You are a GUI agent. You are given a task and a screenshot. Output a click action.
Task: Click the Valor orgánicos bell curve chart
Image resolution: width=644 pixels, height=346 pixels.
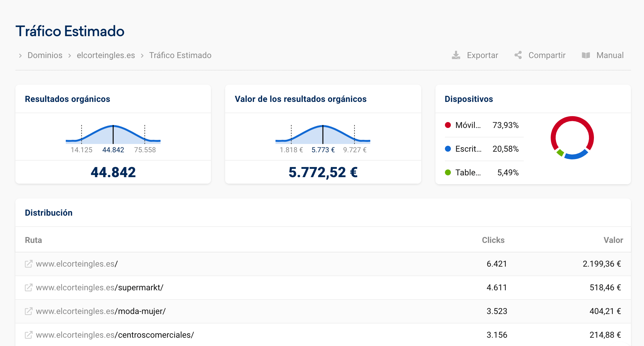pos(323,134)
